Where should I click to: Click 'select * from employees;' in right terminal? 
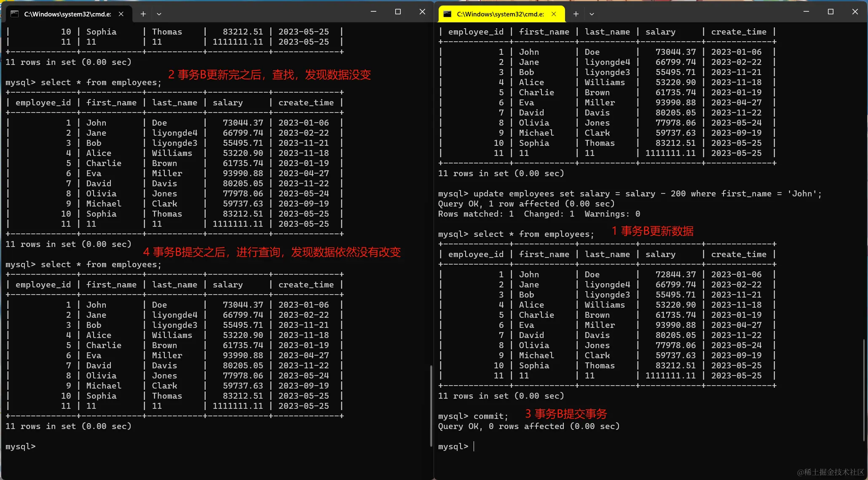(534, 234)
